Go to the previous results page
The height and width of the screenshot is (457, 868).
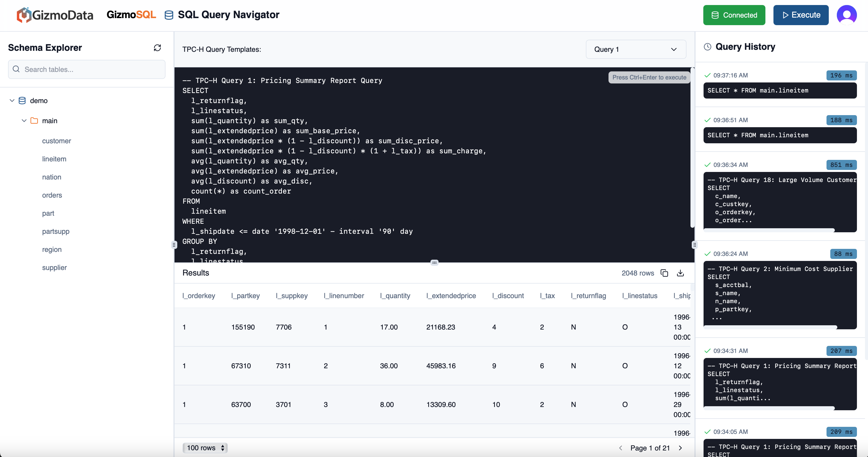tap(621, 448)
